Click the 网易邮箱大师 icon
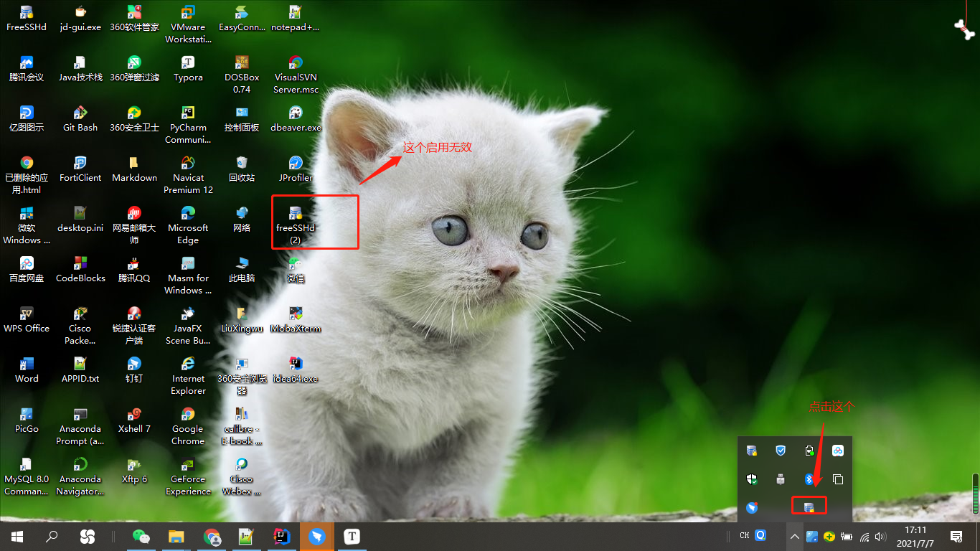This screenshot has width=980, height=551. click(134, 225)
